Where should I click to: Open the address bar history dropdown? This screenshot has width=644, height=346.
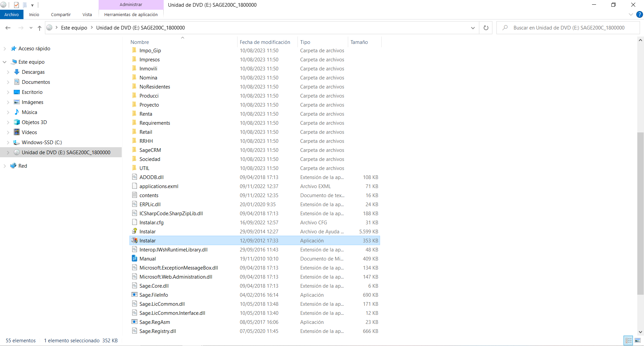tap(473, 28)
